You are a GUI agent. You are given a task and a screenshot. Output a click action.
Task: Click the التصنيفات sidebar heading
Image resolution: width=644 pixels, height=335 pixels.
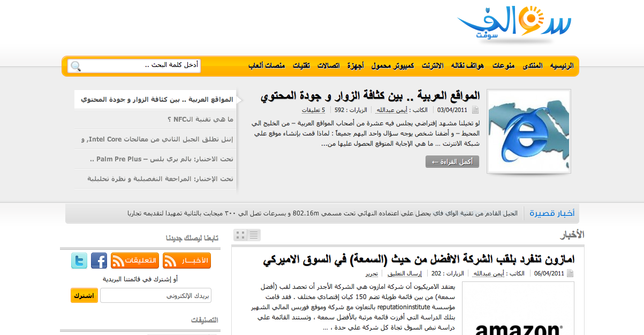pyautogui.click(x=204, y=320)
